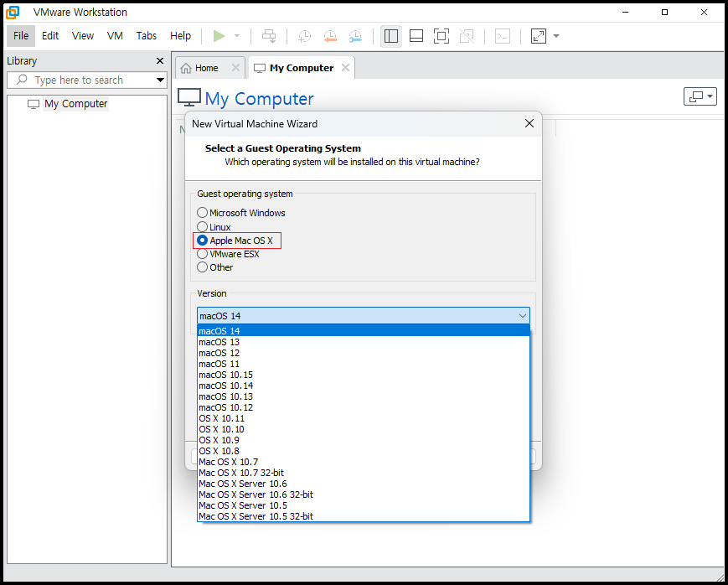The image size is (728, 585).
Task: Click Revert to Snapshot toolbar icon
Action: pyautogui.click(x=330, y=36)
